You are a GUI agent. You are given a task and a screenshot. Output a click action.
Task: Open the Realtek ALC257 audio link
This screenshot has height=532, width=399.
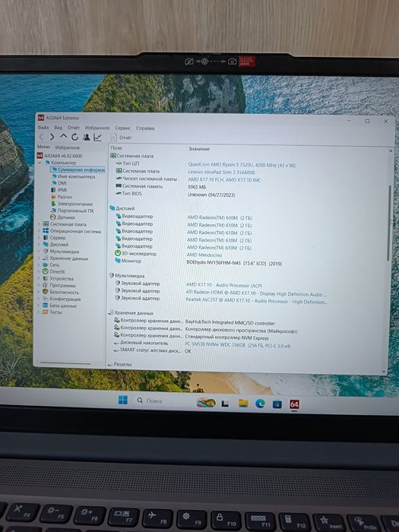point(256,301)
